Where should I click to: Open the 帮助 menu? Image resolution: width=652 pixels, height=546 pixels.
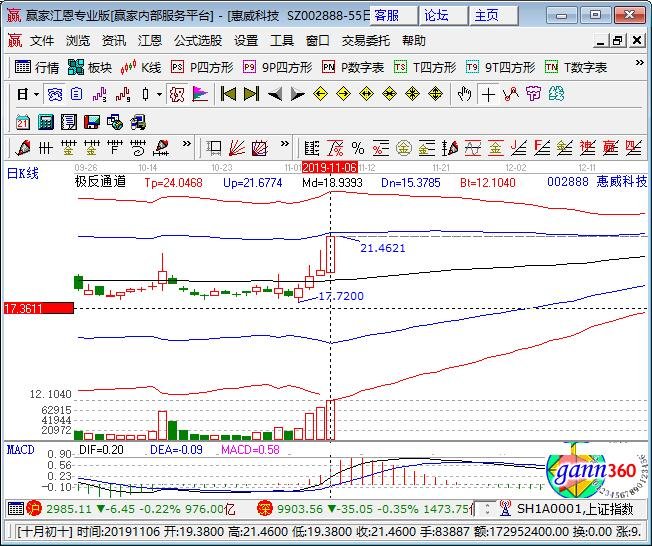click(x=414, y=41)
